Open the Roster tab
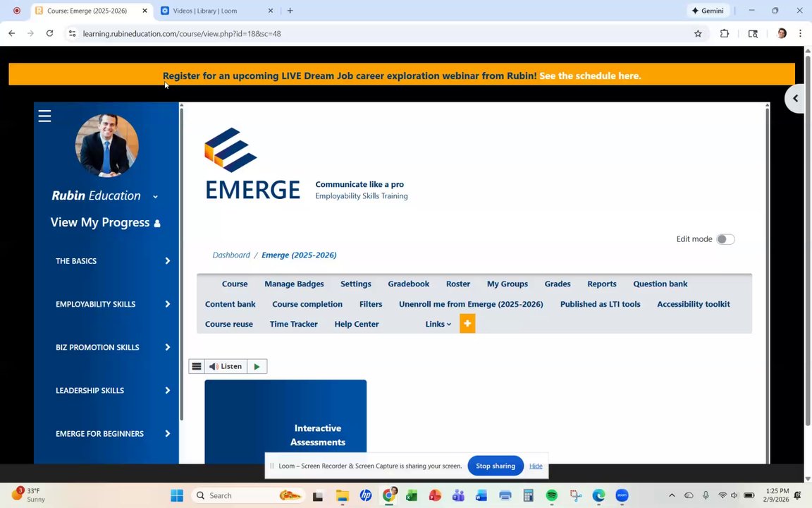812x508 pixels. [458, 284]
